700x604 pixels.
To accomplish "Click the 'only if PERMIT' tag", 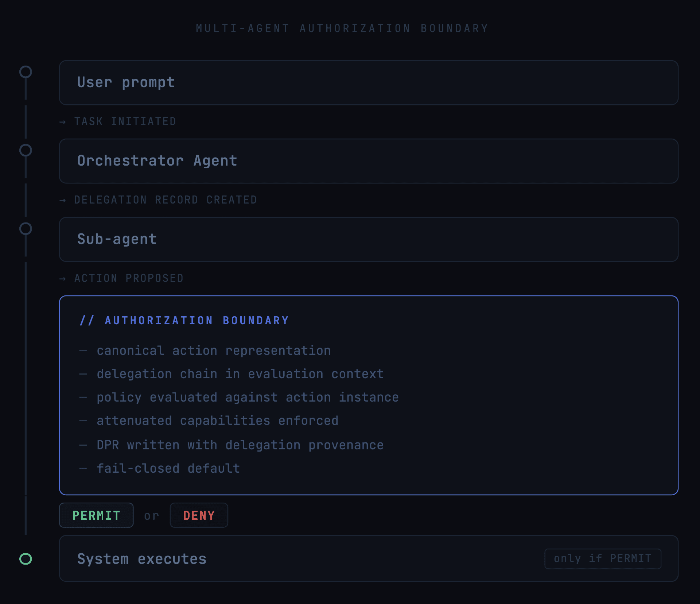I will [603, 559].
